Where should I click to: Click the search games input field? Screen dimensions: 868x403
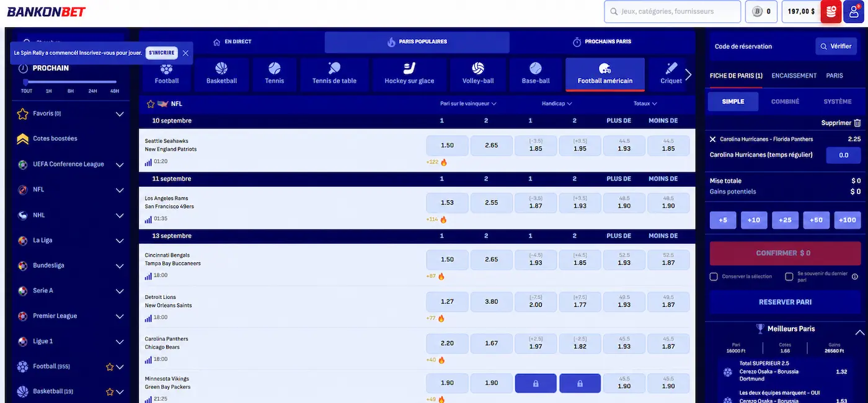tap(673, 12)
